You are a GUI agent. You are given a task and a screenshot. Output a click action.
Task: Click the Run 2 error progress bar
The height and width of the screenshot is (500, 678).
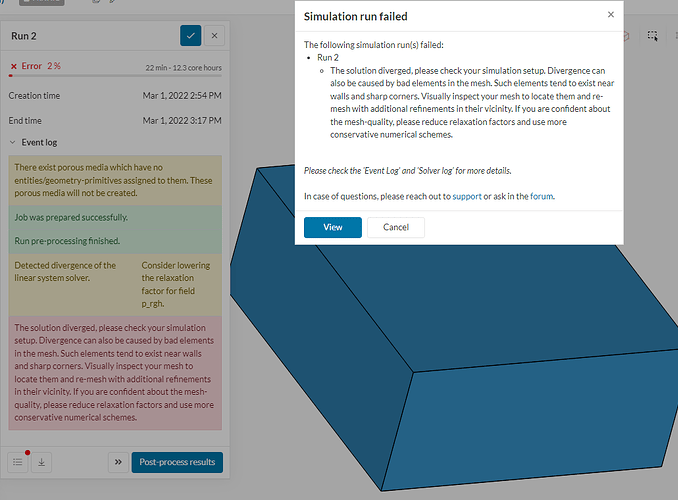pos(115,74)
